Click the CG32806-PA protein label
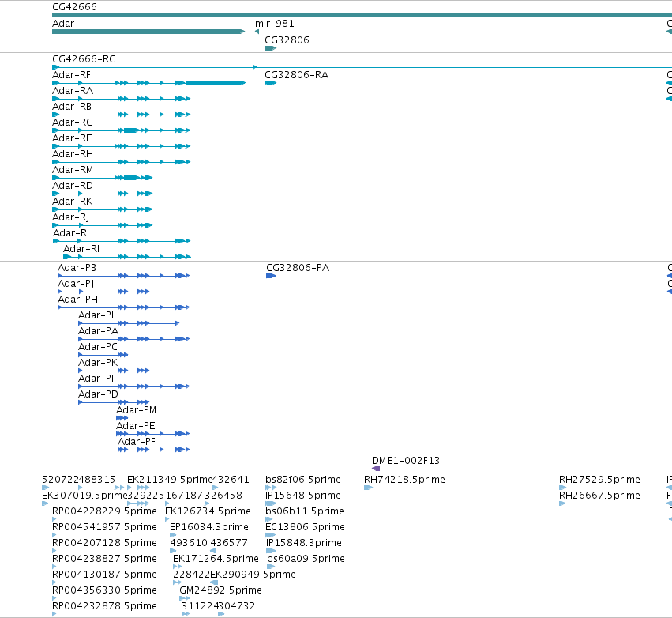 (298, 268)
